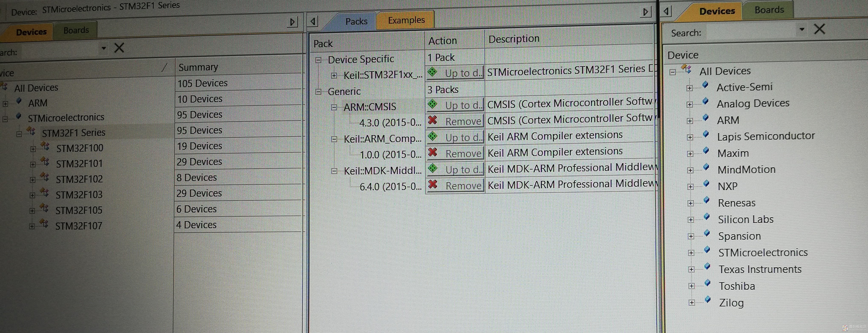
Task: Click Up to date for Keil::STM32F1xx pack
Action: (455, 72)
